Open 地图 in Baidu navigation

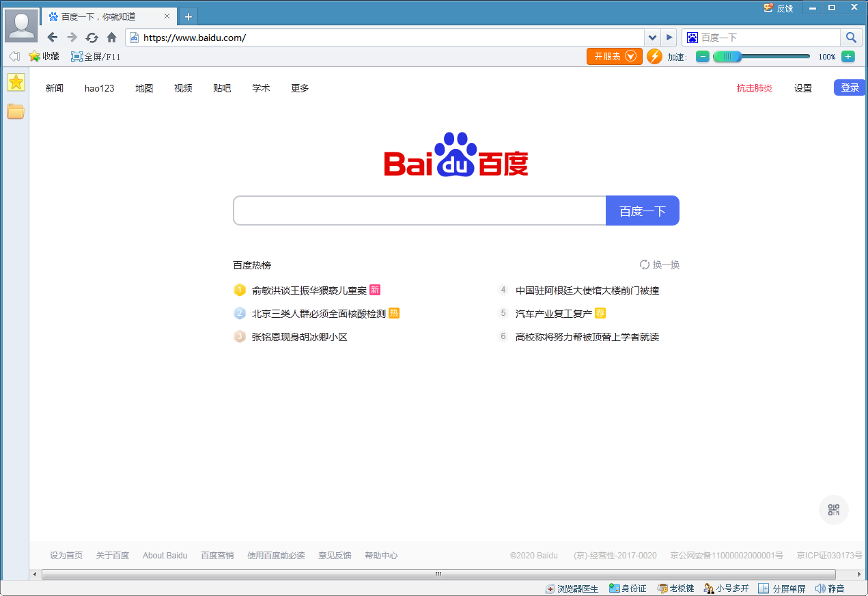[x=144, y=88]
